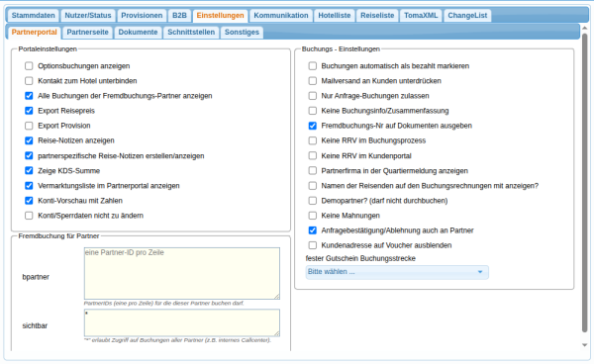594x364 pixels.
Task: Enable Konti/Sperrdaten nicht zu ändern
Action: (x=29, y=216)
